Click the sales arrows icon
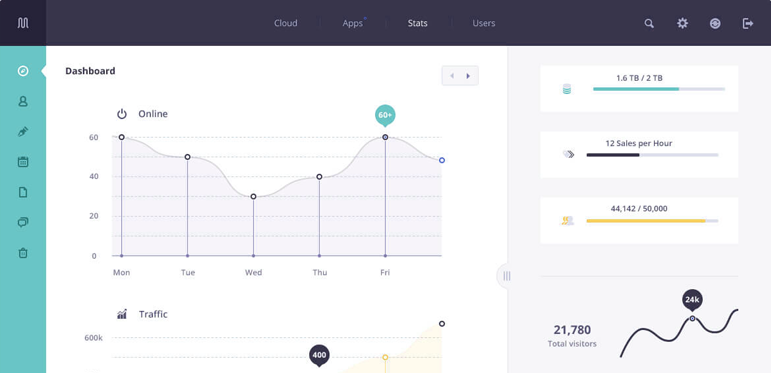Screen dimensions: 771x373 568,154
